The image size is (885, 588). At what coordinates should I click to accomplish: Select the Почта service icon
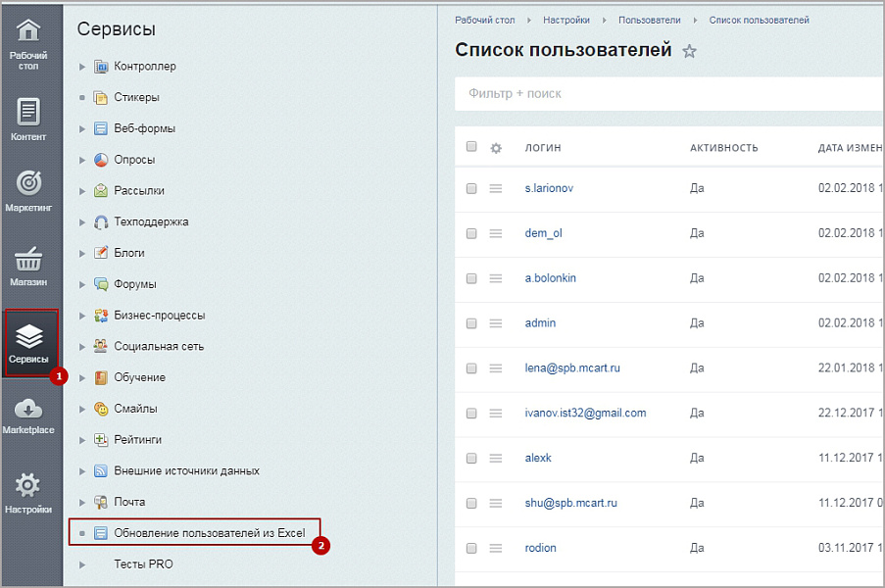(101, 502)
